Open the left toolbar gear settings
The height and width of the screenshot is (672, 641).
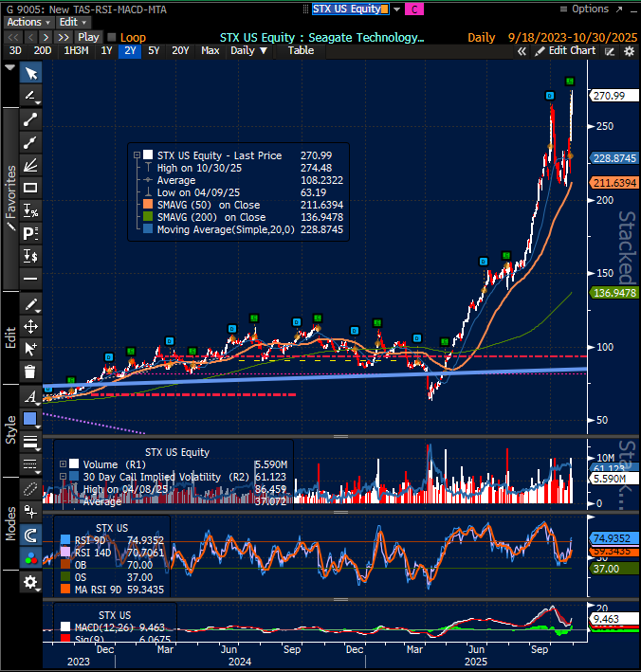[31, 582]
